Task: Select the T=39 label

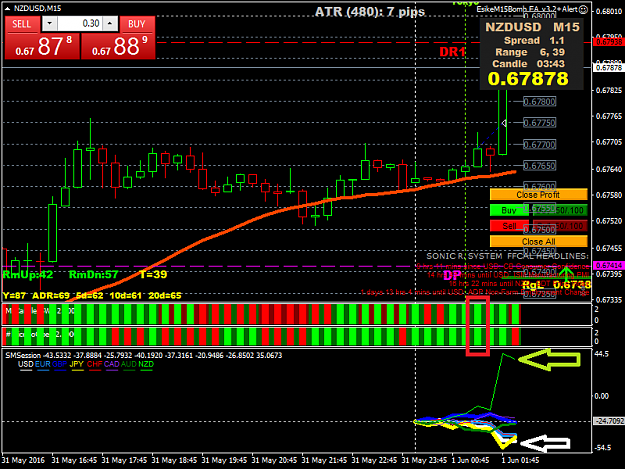Action: pyautogui.click(x=153, y=275)
